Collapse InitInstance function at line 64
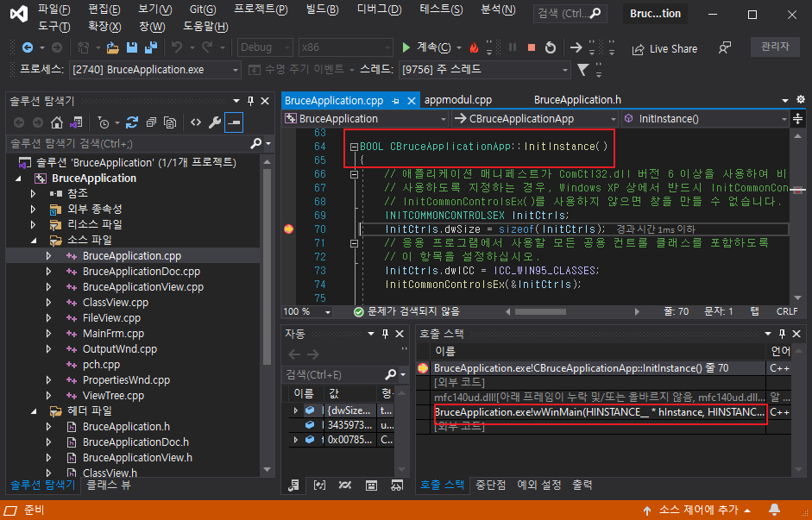This screenshot has width=812, height=520. (x=354, y=147)
